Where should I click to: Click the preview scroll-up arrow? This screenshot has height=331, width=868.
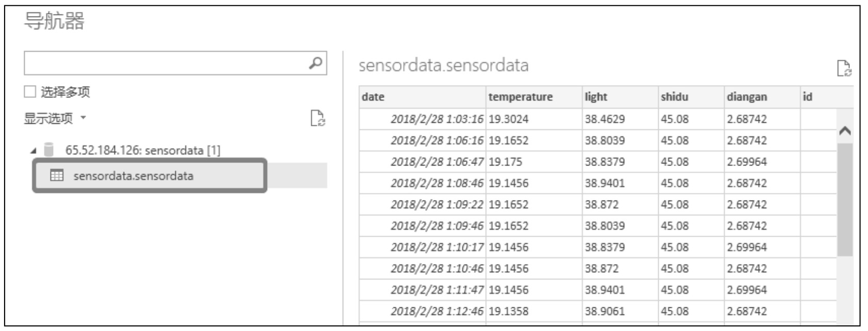click(845, 131)
